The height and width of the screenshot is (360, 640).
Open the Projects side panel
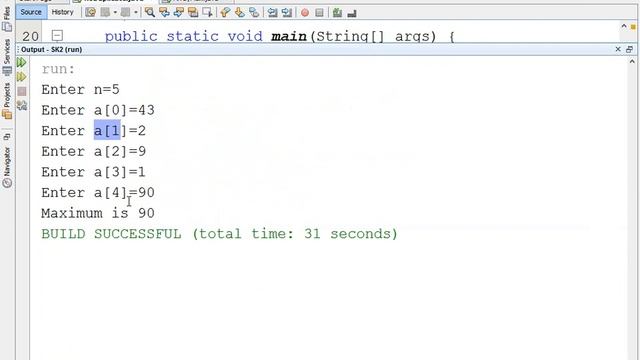7,100
